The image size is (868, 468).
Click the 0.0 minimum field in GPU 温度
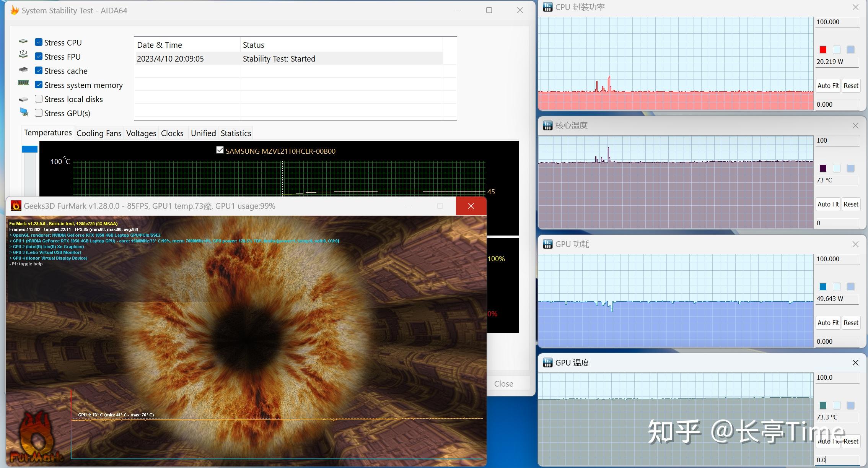pyautogui.click(x=837, y=460)
